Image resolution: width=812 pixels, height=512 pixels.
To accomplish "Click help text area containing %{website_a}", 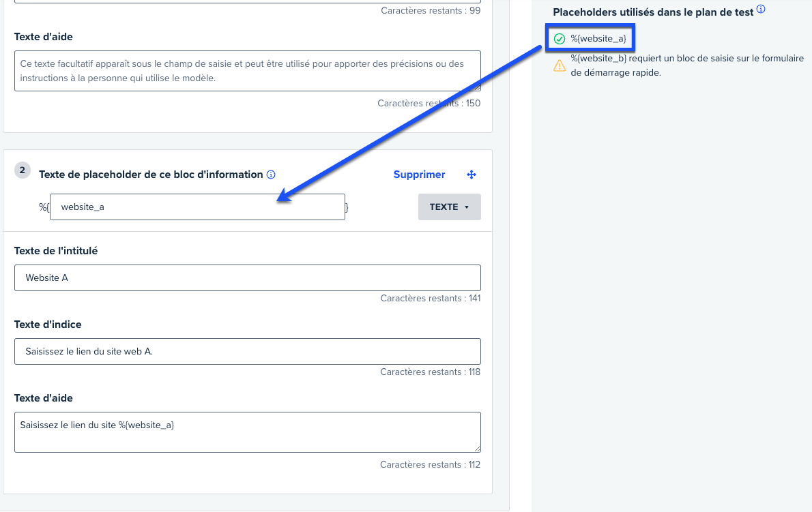I will pos(248,432).
